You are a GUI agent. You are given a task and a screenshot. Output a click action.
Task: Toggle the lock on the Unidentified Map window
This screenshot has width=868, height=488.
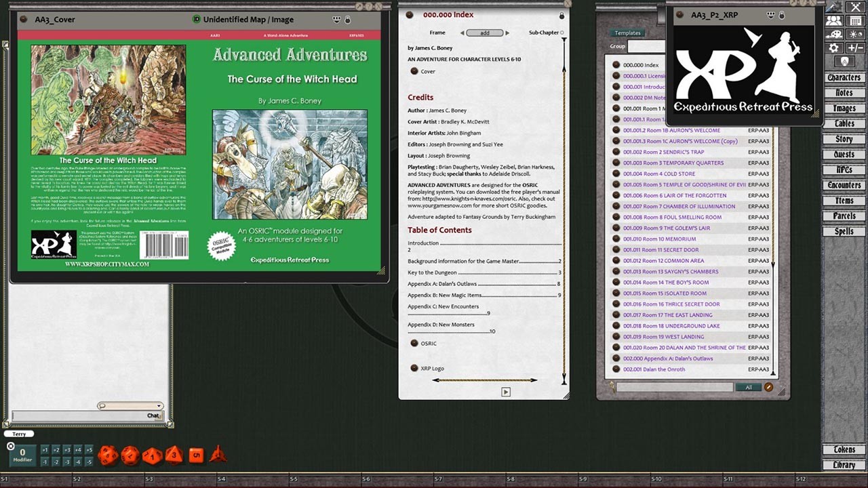point(347,19)
